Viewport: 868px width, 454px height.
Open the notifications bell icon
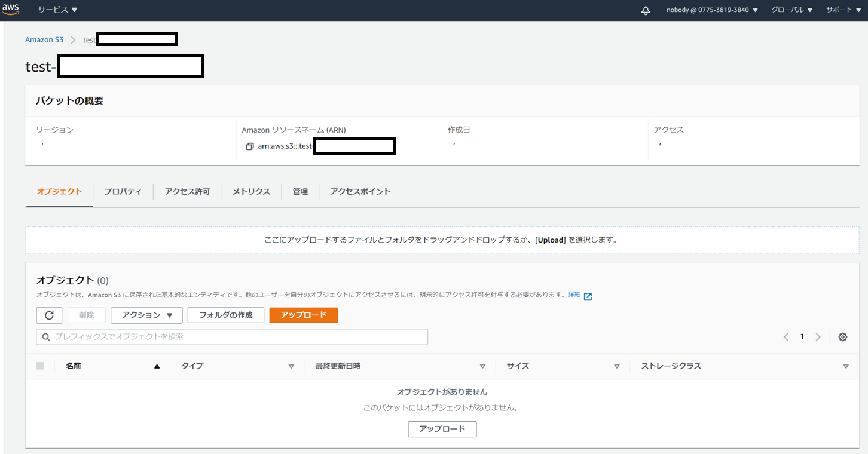pos(646,10)
